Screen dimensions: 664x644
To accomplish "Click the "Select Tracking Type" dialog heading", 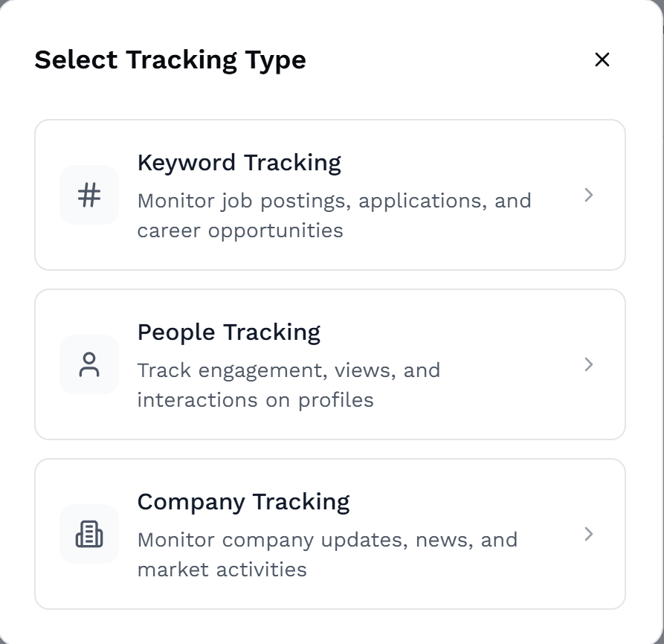I will point(170,59).
